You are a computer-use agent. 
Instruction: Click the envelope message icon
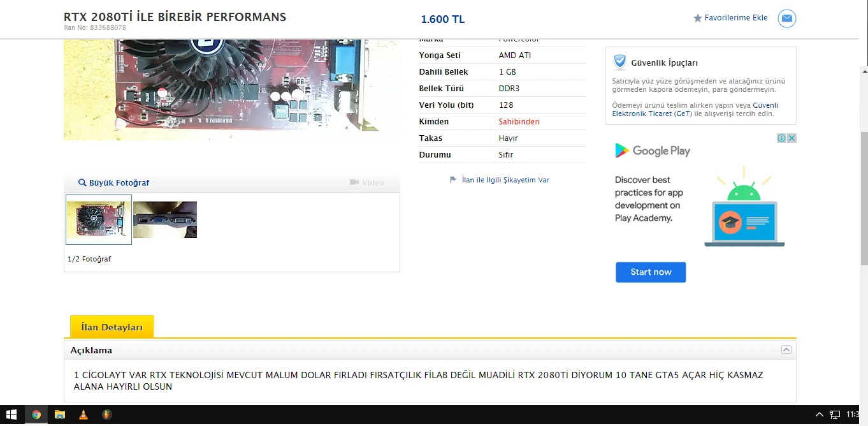pyautogui.click(x=786, y=18)
